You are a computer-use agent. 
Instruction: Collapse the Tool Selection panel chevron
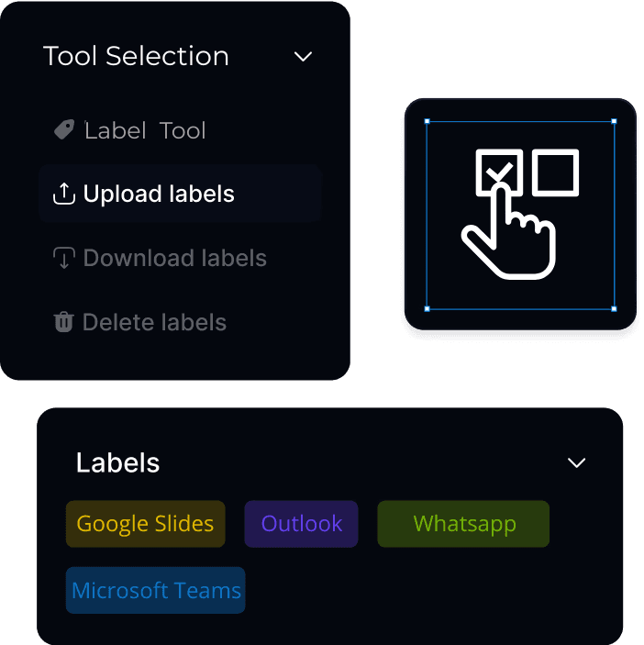pos(303,56)
